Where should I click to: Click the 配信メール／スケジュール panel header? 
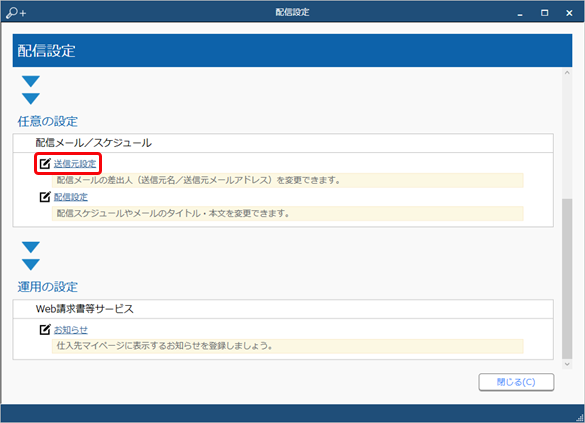[x=283, y=143]
